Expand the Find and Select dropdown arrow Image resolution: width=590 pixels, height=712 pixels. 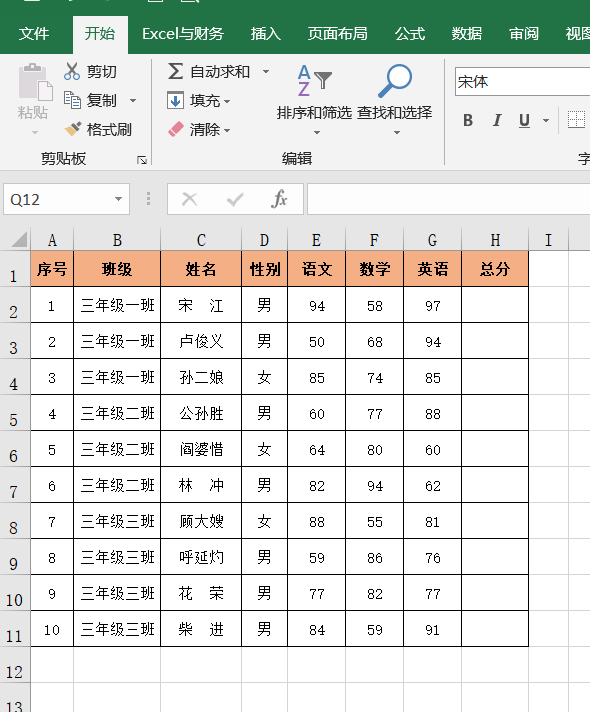(397, 133)
